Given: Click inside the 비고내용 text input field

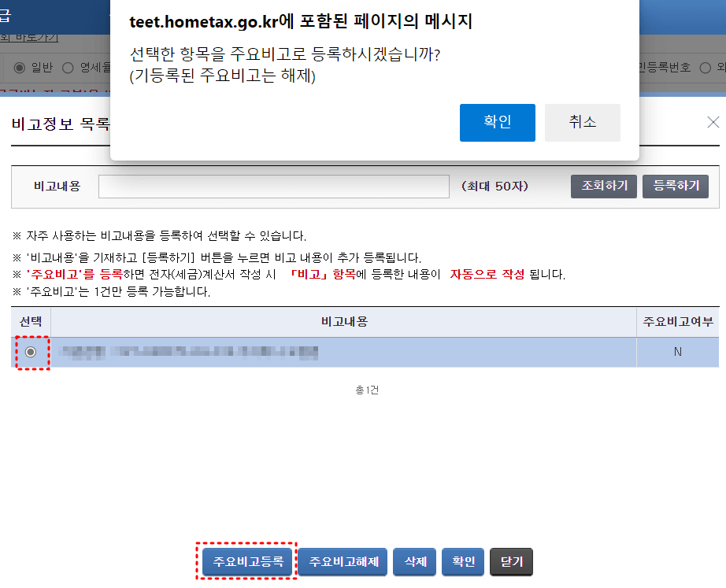Looking at the screenshot, I should tap(273, 187).
